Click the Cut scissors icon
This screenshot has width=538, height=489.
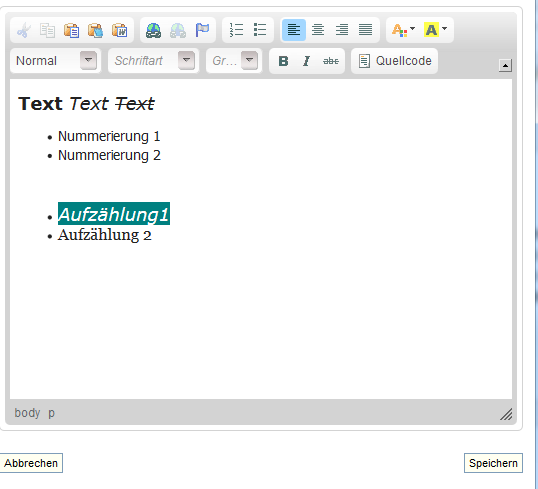24,30
